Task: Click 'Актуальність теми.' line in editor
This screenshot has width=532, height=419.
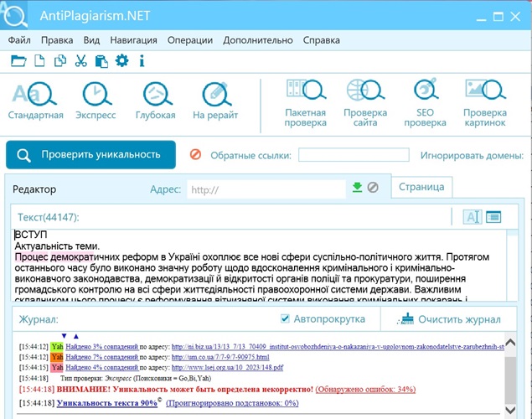Action: pos(57,246)
